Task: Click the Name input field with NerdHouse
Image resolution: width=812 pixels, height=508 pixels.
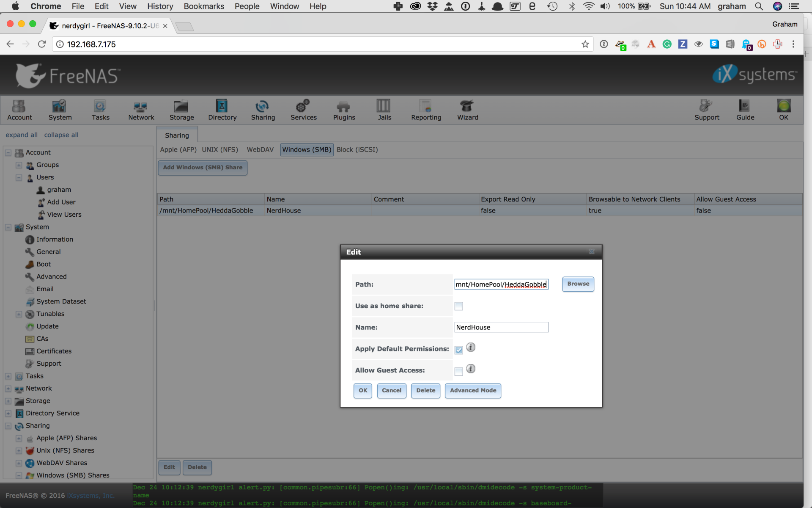Action: [501, 327]
